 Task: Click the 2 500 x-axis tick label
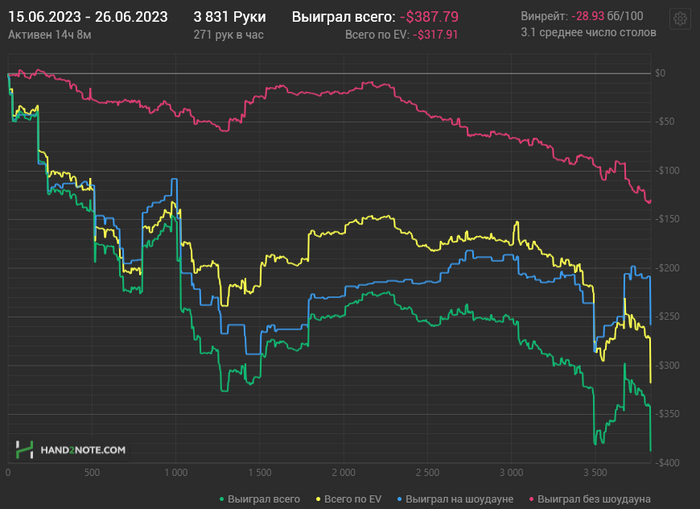428,472
